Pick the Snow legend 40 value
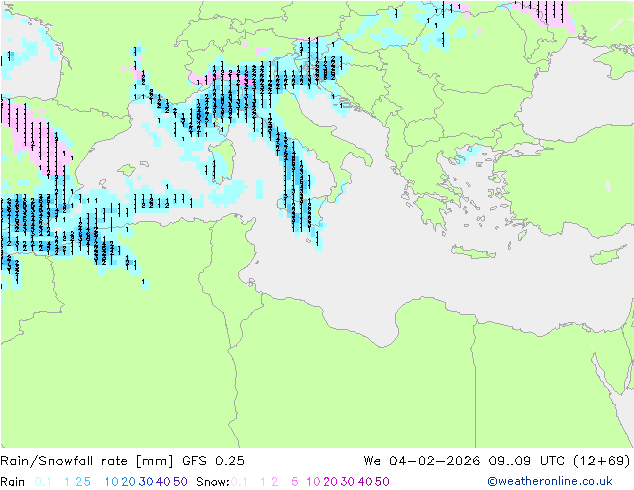Image resolution: width=634 pixels, height=490 pixels. [365, 482]
